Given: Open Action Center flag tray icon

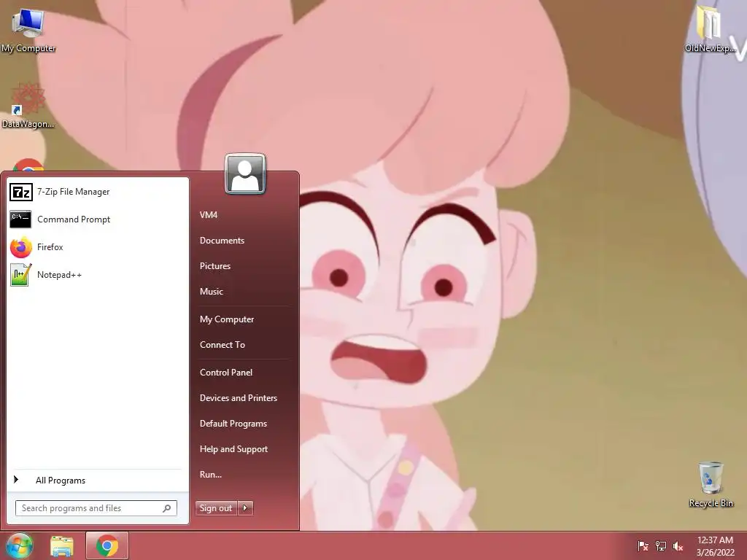Looking at the screenshot, I should click(x=643, y=546).
